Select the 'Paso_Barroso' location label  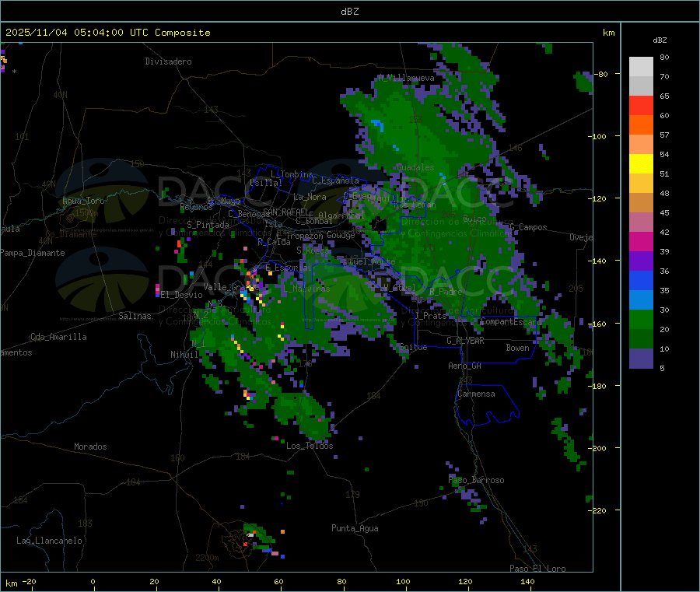476,480
